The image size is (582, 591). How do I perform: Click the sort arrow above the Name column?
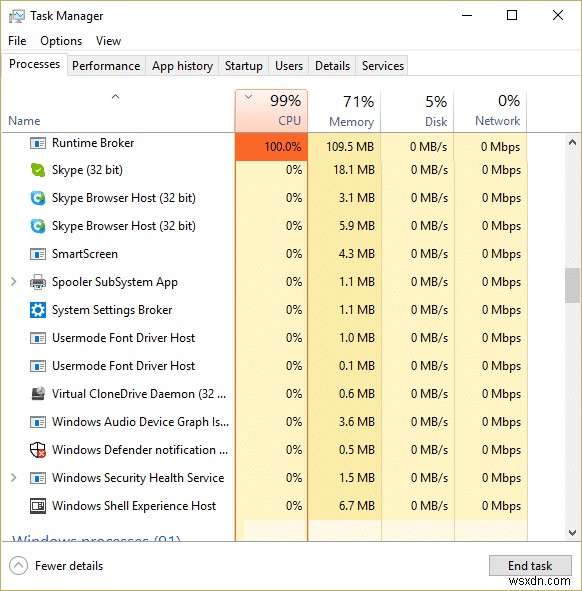[x=116, y=97]
